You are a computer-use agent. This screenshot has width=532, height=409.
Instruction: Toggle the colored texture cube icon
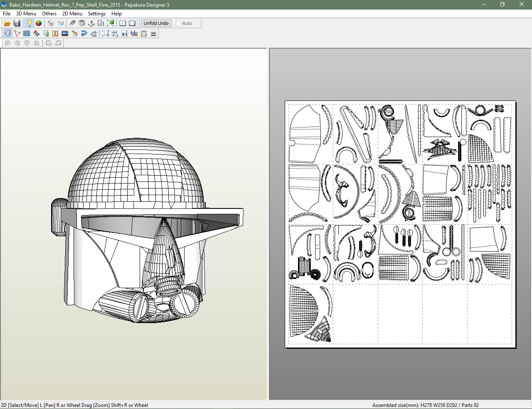coord(39,23)
